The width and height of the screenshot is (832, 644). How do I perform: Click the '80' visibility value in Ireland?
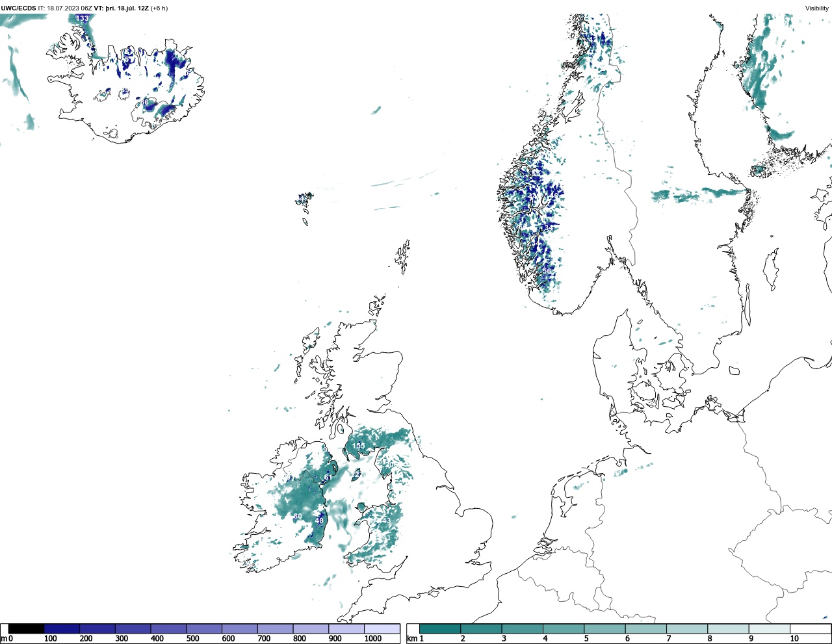click(x=298, y=517)
